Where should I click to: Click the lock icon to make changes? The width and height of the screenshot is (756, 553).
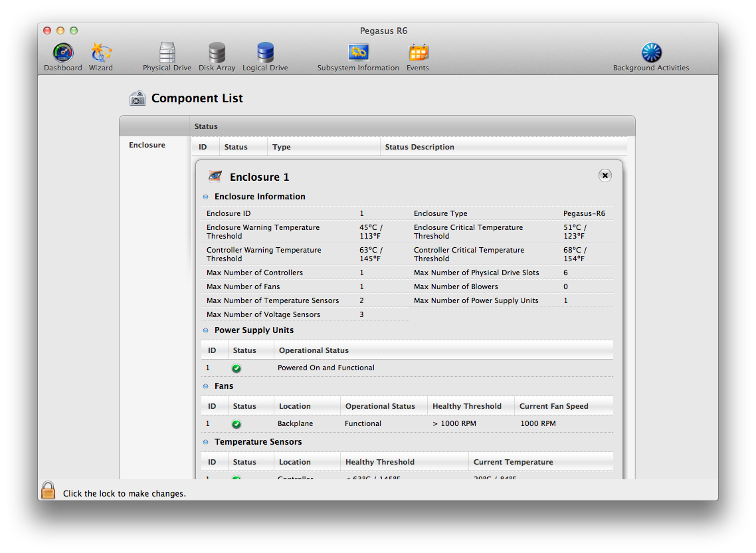[x=48, y=491]
